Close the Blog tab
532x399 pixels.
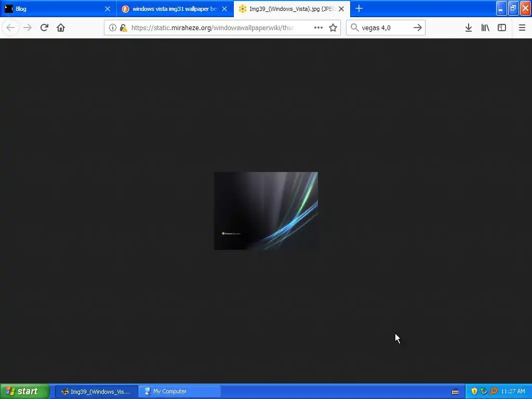pyautogui.click(x=108, y=9)
